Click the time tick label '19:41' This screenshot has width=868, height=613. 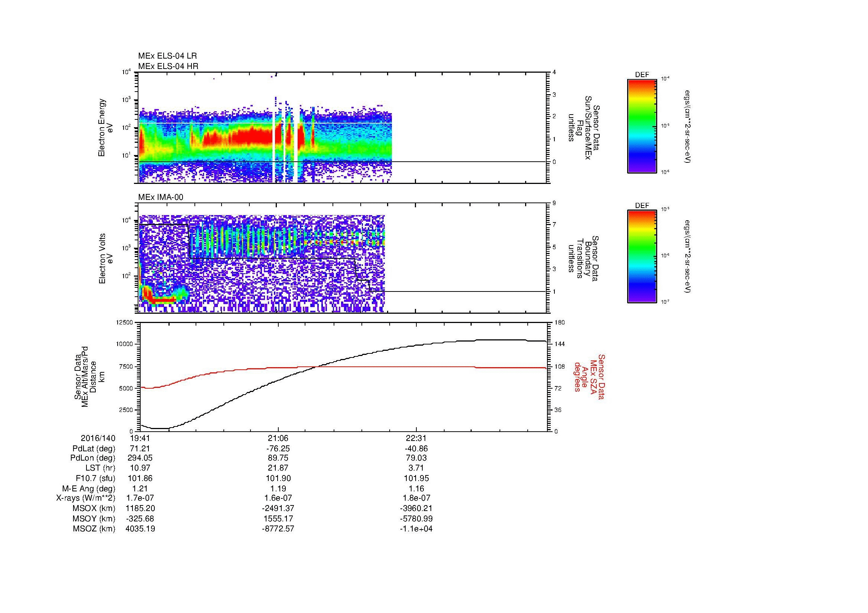tap(140, 438)
